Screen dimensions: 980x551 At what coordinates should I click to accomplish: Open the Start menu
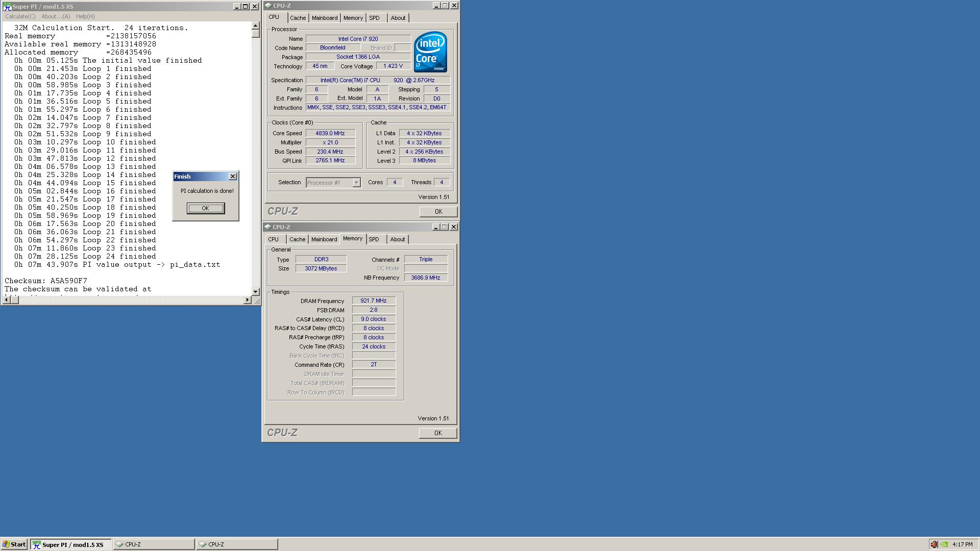point(14,544)
